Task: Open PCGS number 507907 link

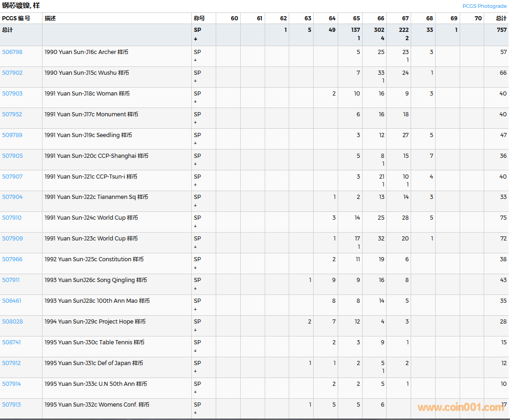Action: tap(12, 177)
